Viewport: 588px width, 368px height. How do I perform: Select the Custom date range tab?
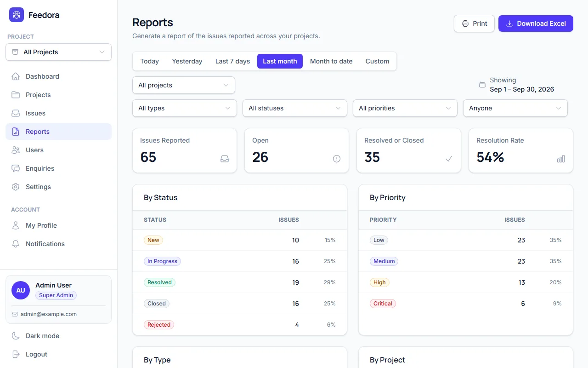click(x=378, y=61)
